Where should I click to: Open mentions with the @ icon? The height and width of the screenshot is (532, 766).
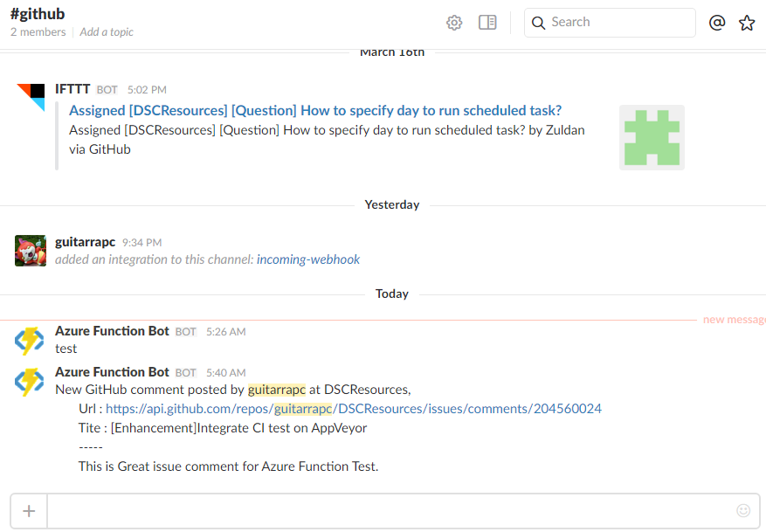pyautogui.click(x=717, y=23)
